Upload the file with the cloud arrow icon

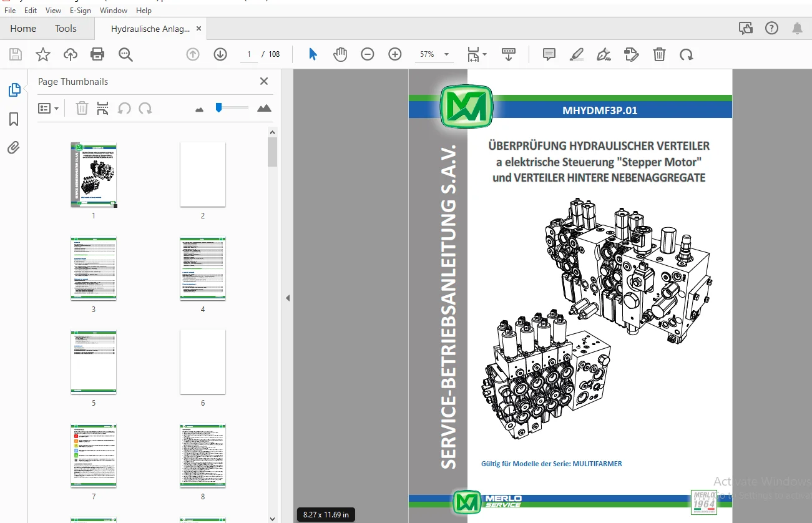[71, 54]
